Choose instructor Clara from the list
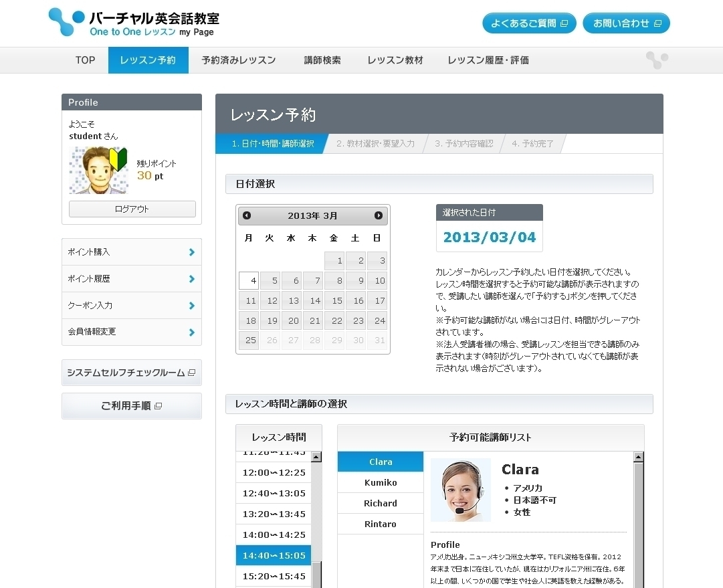This screenshot has height=588, width=723. [381, 462]
